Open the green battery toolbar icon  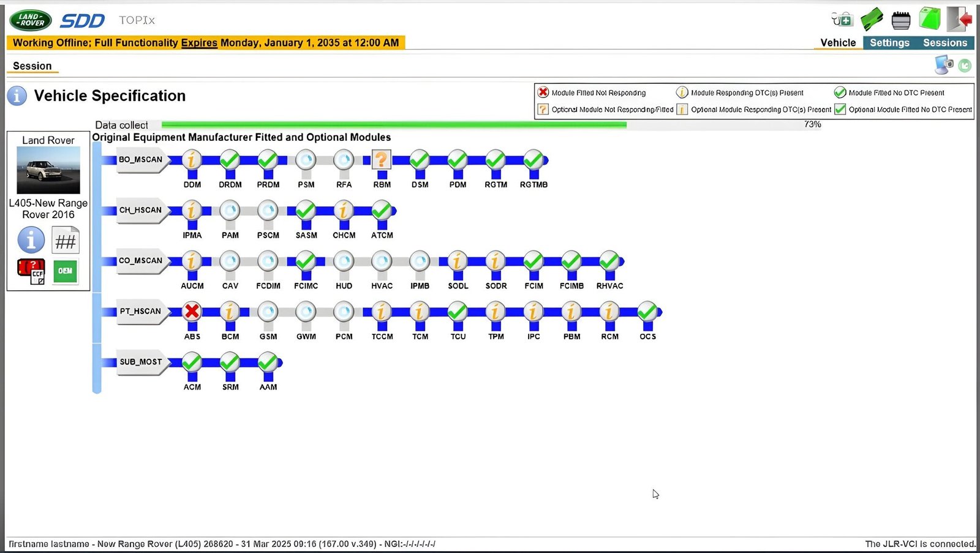[872, 19]
